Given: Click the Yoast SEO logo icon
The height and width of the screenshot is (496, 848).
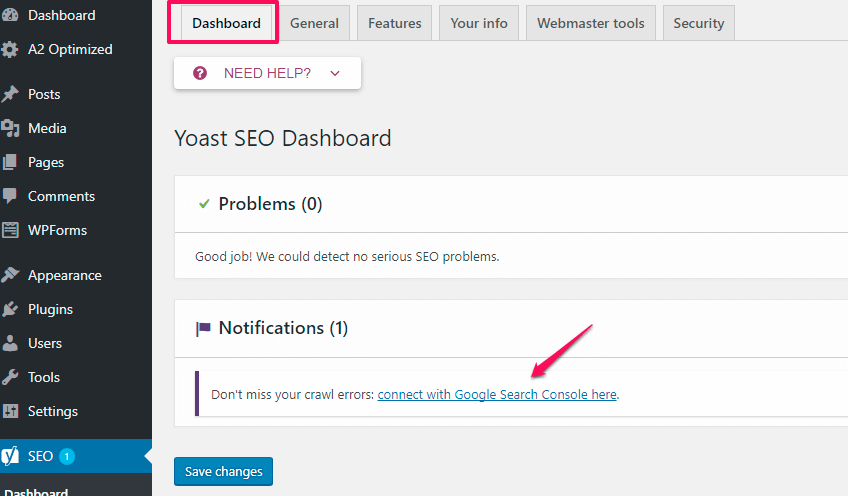Looking at the screenshot, I should [x=10, y=456].
